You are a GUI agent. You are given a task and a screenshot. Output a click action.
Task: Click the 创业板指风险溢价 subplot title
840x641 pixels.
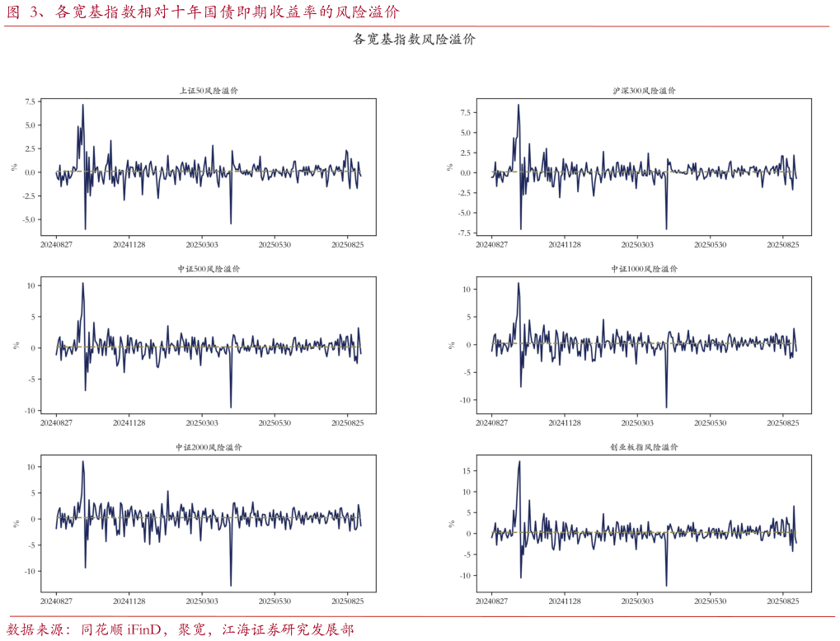(645, 447)
